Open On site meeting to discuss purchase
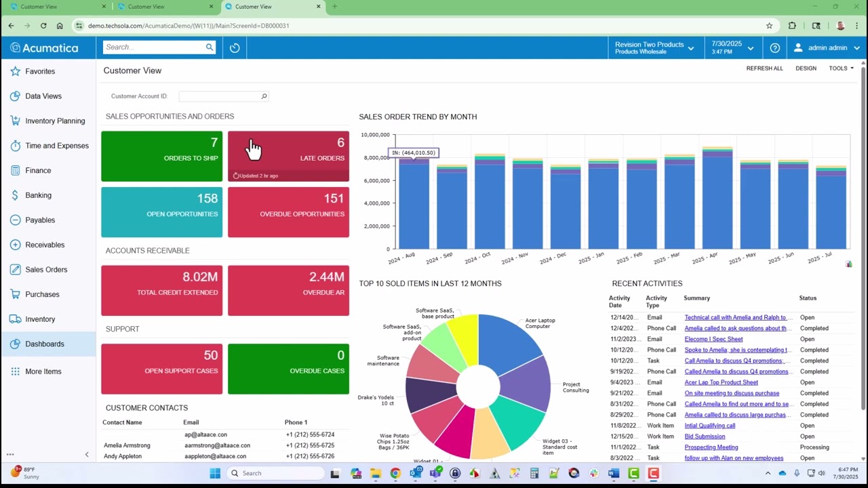This screenshot has width=868, height=488. [x=732, y=393]
